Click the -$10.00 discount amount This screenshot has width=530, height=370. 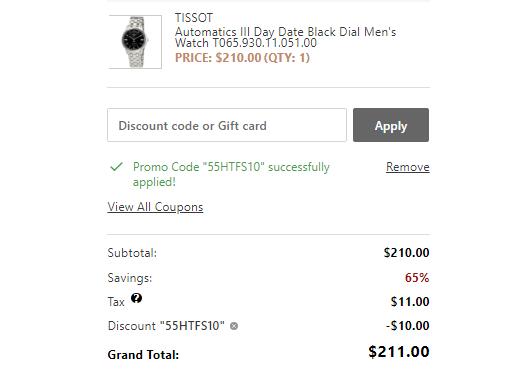point(408,326)
